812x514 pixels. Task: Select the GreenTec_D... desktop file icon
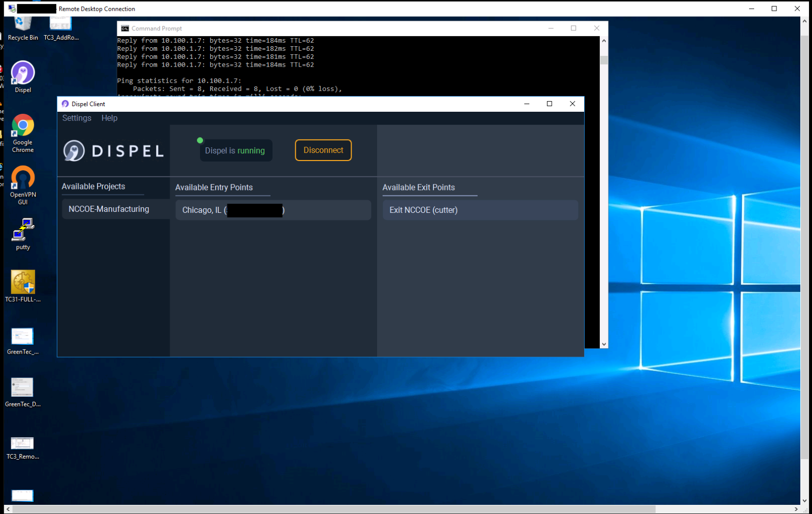23,392
